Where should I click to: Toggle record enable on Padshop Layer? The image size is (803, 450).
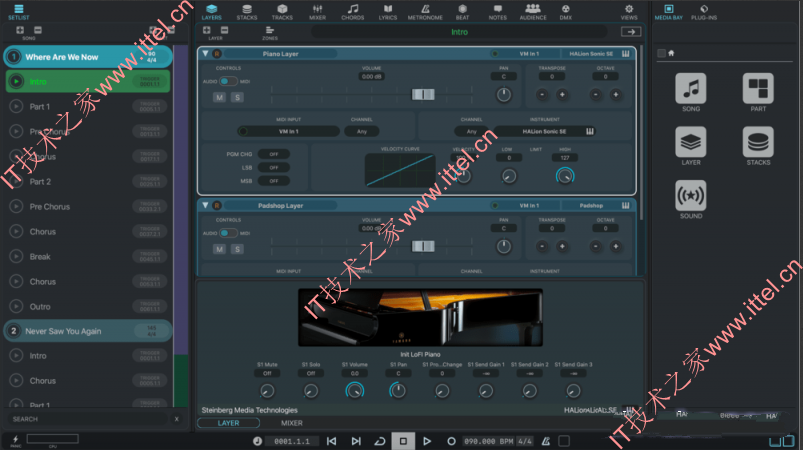217,205
